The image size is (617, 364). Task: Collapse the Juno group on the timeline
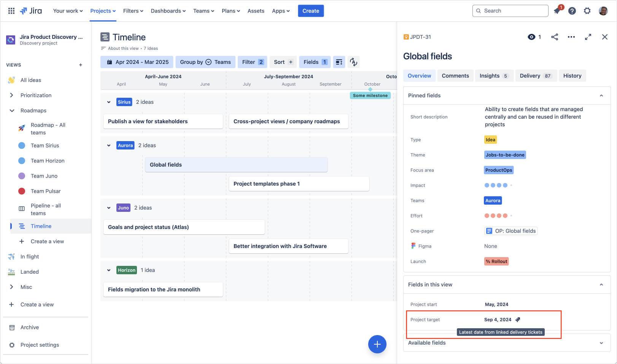tap(109, 208)
